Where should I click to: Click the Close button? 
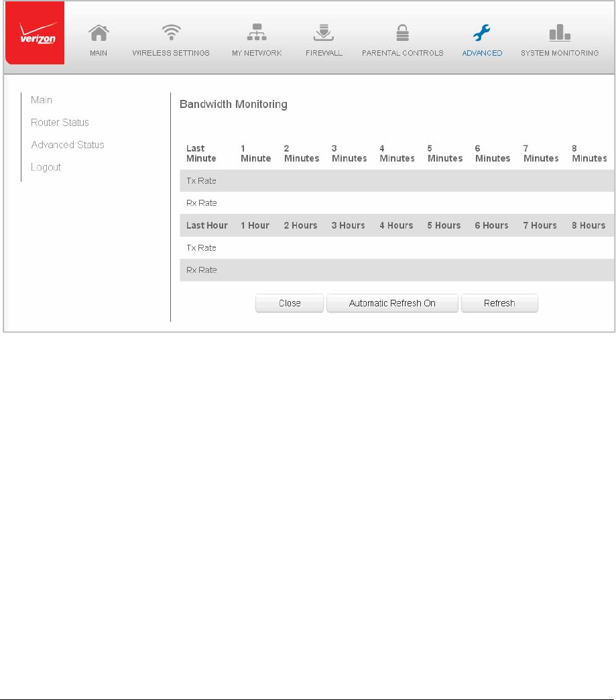click(290, 303)
